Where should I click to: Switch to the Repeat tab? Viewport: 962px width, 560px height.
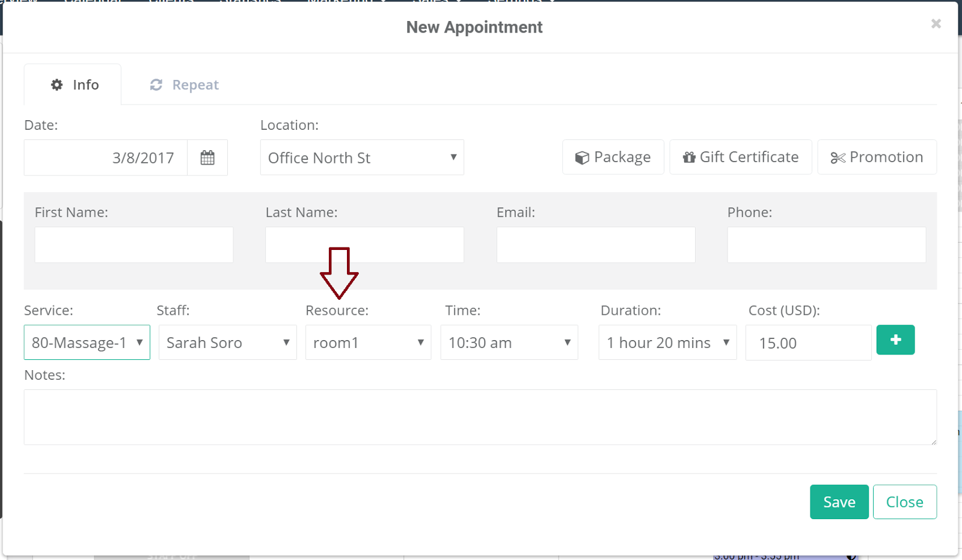[183, 85]
